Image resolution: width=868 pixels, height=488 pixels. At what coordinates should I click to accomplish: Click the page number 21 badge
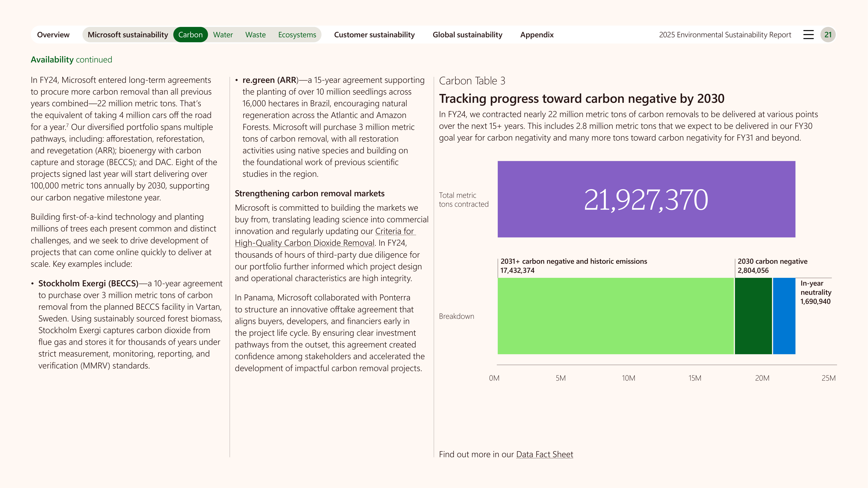(828, 35)
